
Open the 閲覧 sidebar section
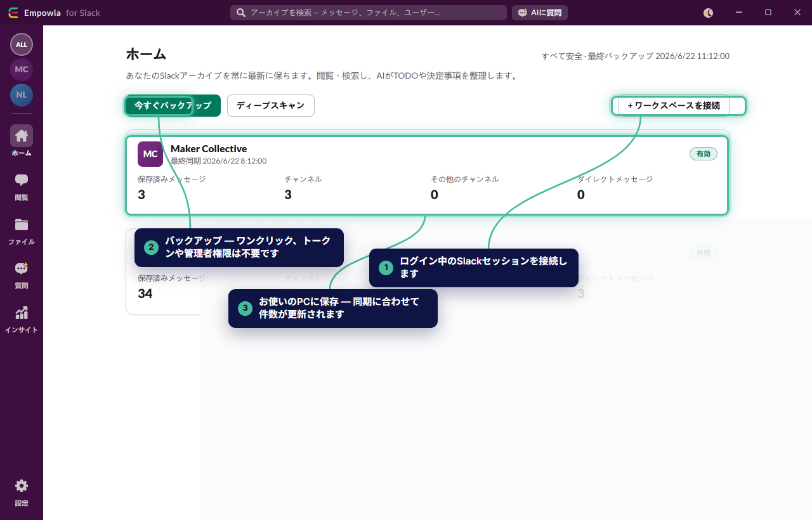click(22, 186)
